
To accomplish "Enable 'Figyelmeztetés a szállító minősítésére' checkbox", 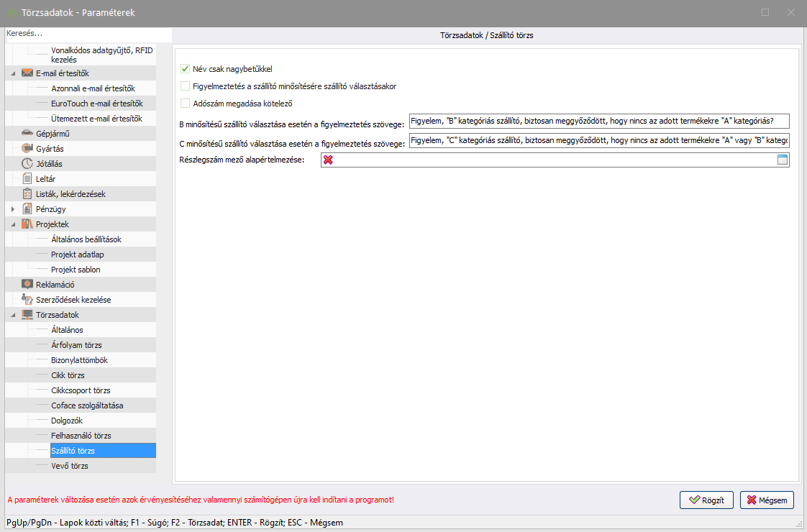I will 185,86.
